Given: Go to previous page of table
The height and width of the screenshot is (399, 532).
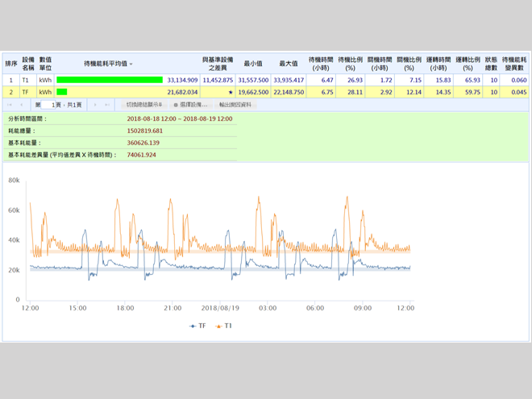Looking at the screenshot, I should point(22,105).
